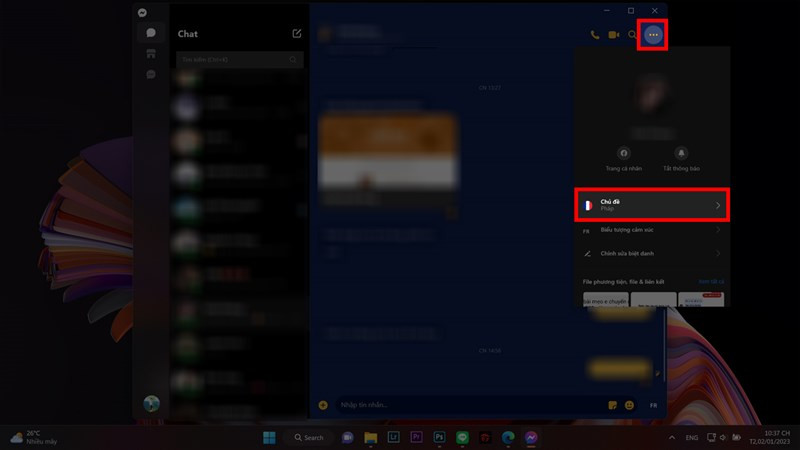Expand the Biểu tượng cảm xúc option
This screenshot has width=800, height=450.
[x=652, y=230]
